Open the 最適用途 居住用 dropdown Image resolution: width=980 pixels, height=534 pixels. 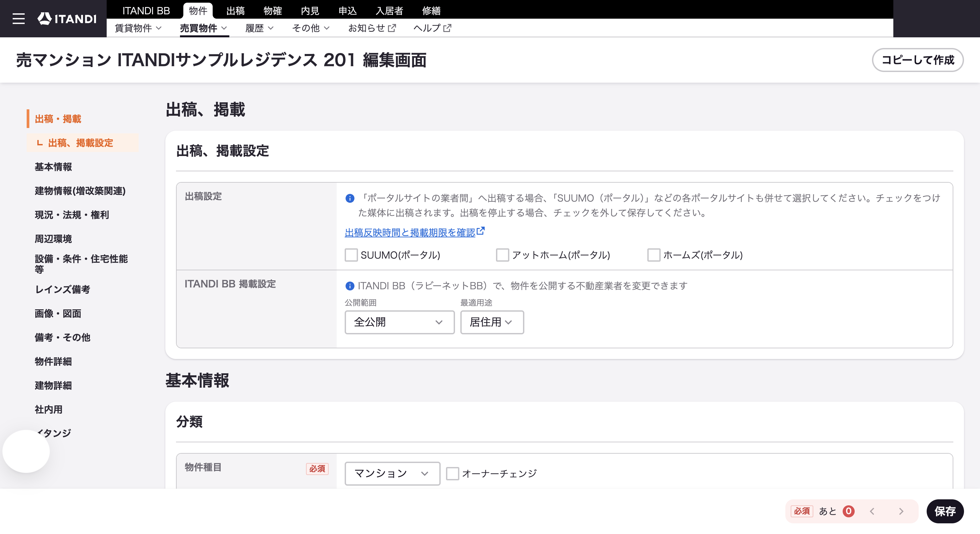pyautogui.click(x=492, y=322)
